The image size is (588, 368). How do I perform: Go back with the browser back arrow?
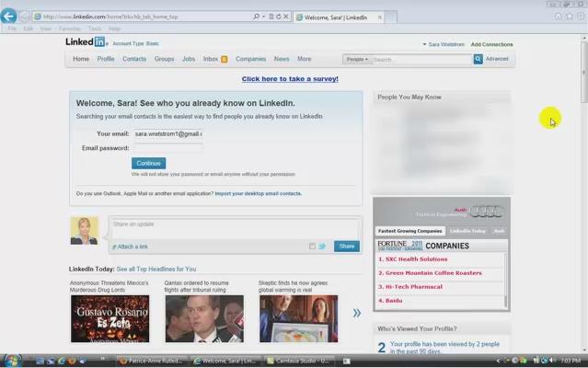(8, 17)
